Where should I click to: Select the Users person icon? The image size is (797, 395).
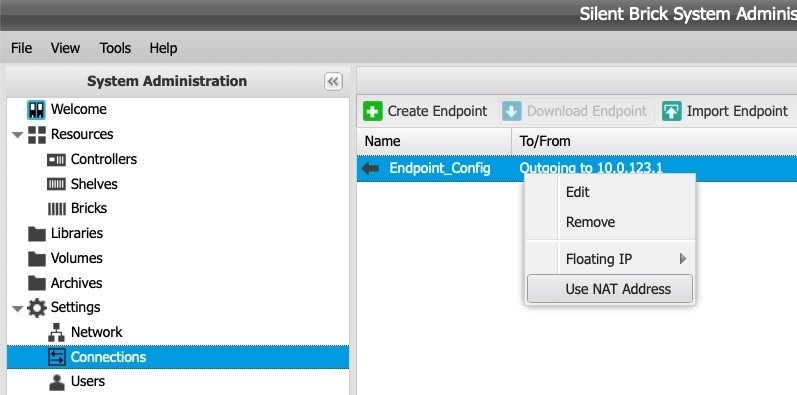click(56, 381)
